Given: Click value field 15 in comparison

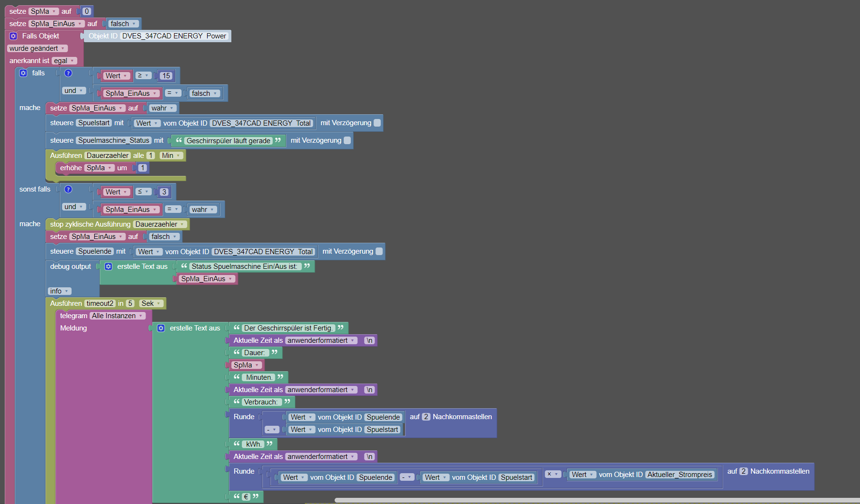Looking at the screenshot, I should [166, 76].
